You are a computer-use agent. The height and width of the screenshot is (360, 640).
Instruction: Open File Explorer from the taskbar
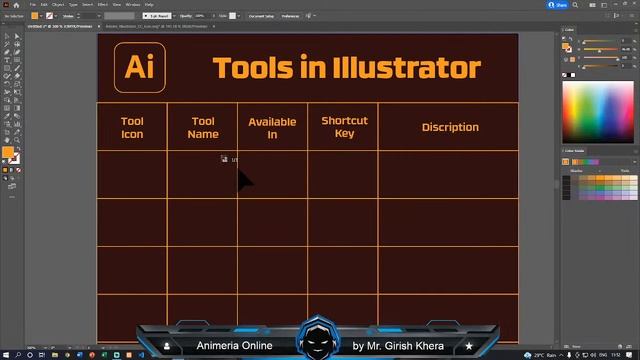point(54,355)
